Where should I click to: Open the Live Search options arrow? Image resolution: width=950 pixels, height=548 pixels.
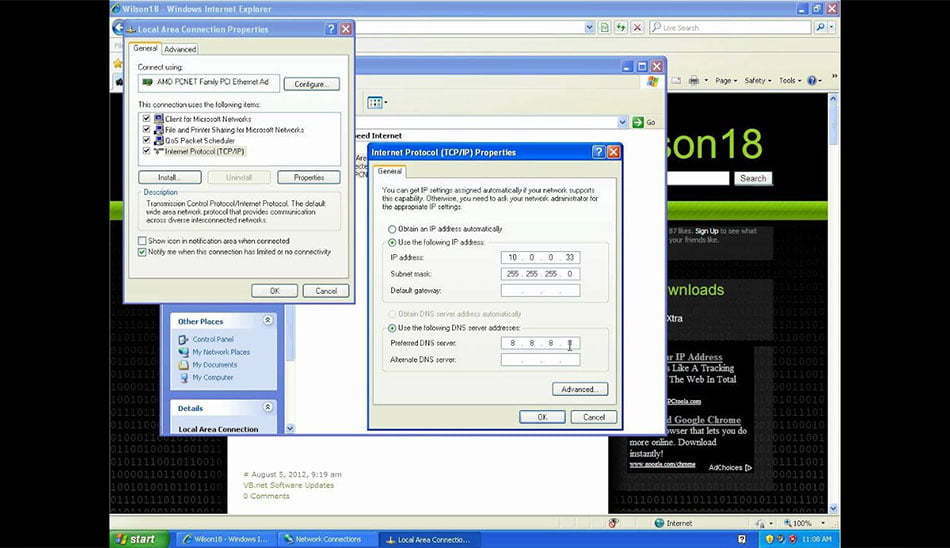pyautogui.click(x=831, y=27)
